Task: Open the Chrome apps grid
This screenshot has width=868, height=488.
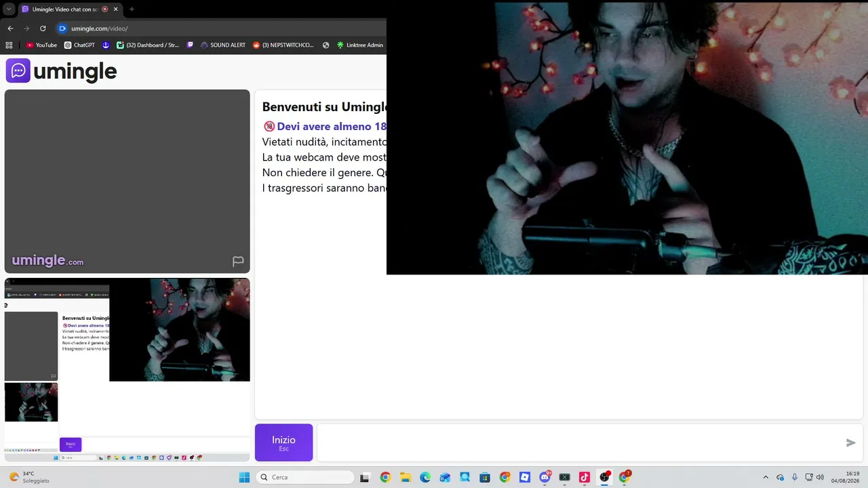Action: point(9,45)
